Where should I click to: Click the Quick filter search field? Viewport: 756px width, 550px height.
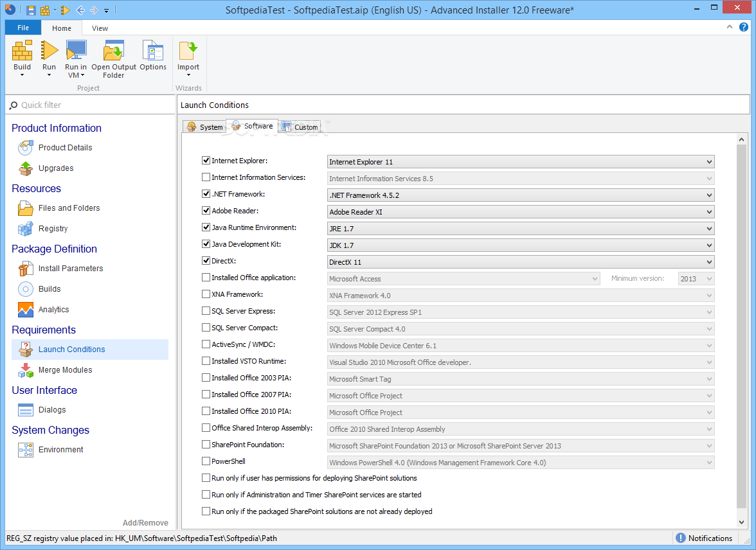(x=91, y=105)
